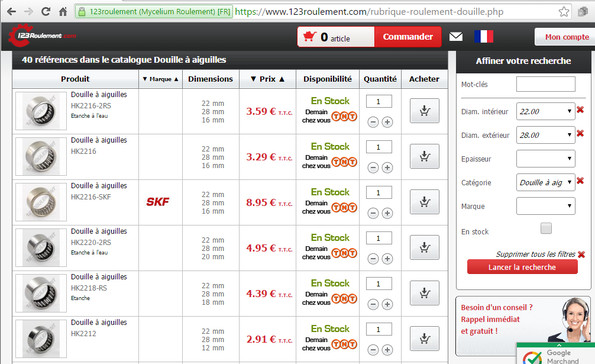
Task: Open Diam. intérieur dropdown 22.00
Action: click(x=545, y=112)
